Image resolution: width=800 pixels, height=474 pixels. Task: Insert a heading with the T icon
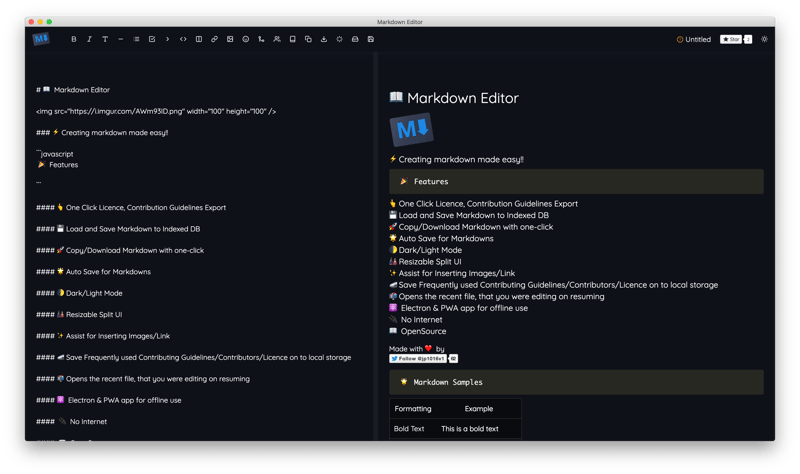(x=105, y=39)
